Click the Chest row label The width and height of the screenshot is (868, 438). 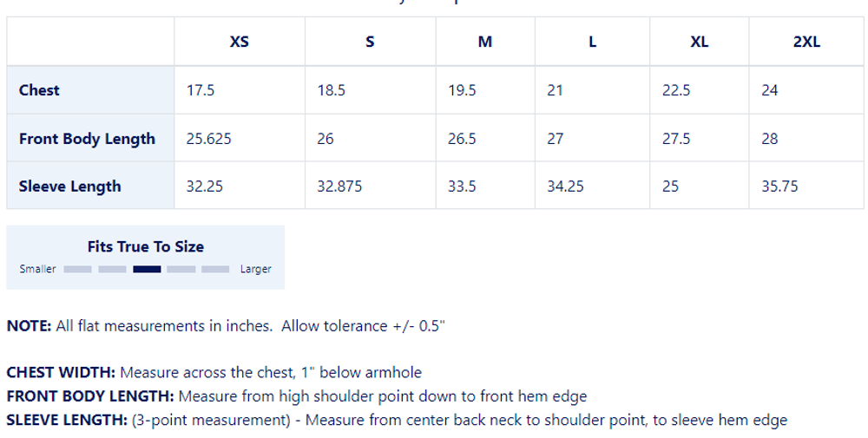click(x=39, y=90)
